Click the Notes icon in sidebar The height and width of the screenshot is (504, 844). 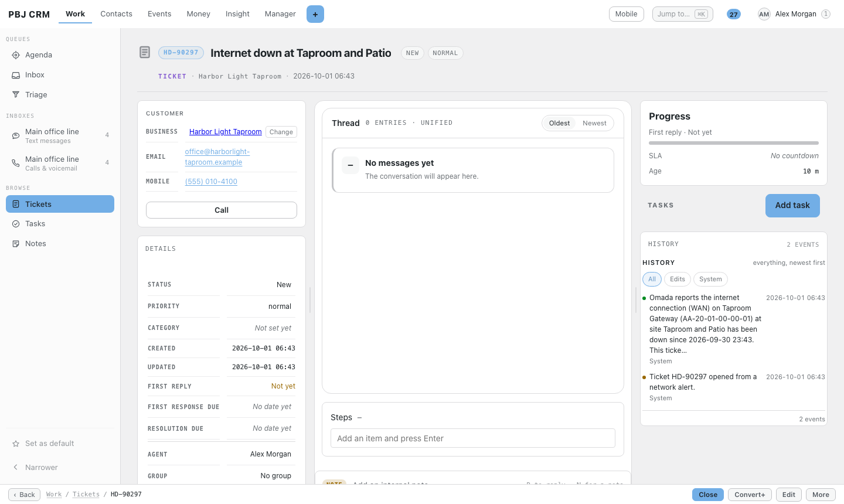tap(16, 244)
